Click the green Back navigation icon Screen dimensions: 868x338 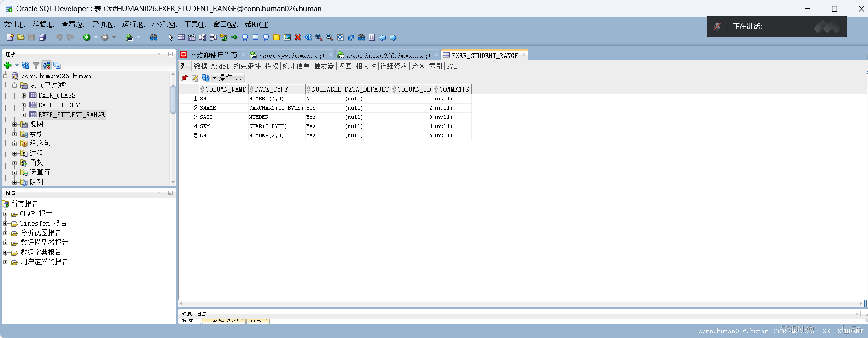(87, 37)
